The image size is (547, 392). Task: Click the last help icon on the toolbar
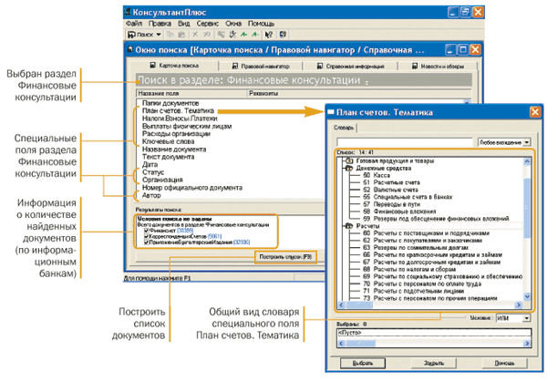tap(283, 35)
